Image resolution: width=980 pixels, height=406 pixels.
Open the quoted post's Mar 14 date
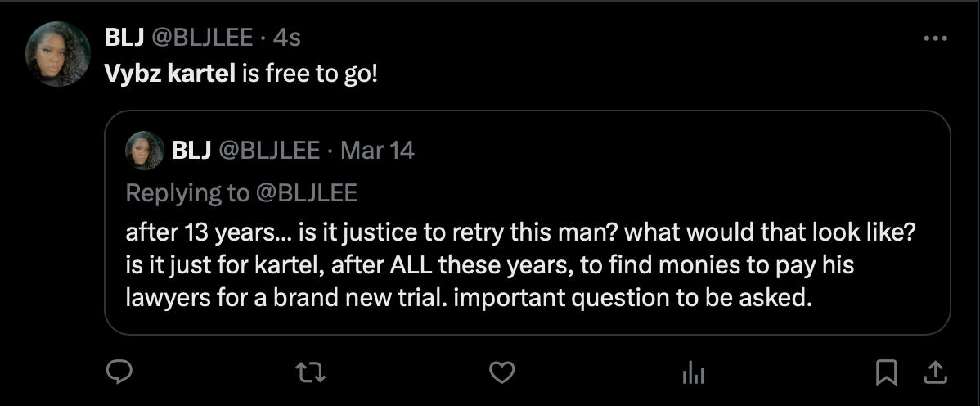377,150
